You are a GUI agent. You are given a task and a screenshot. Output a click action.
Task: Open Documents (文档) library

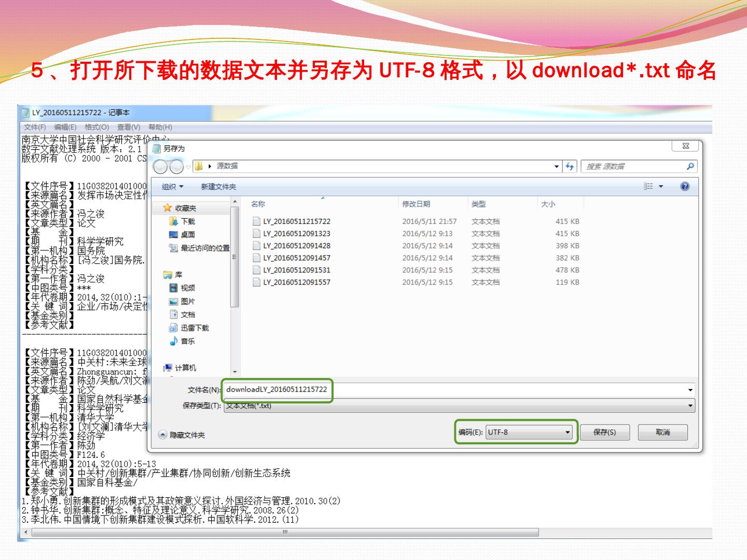pyautogui.click(x=182, y=315)
